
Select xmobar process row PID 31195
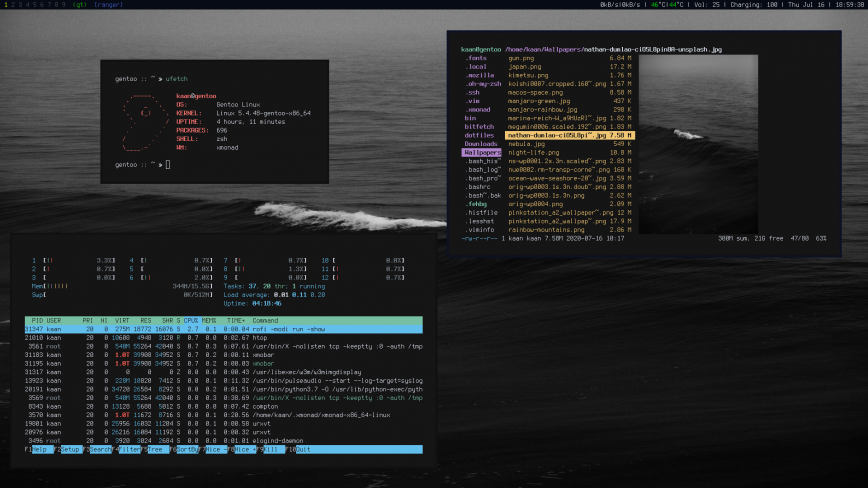224,364
